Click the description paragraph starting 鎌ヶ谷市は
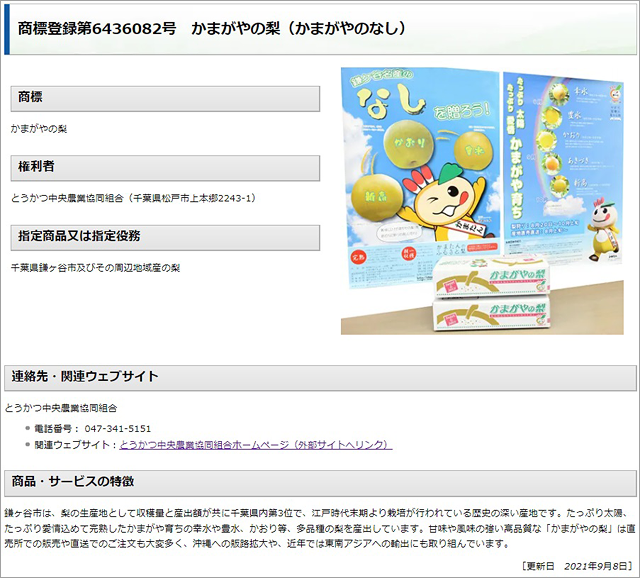640x578 pixels. click(x=320, y=528)
